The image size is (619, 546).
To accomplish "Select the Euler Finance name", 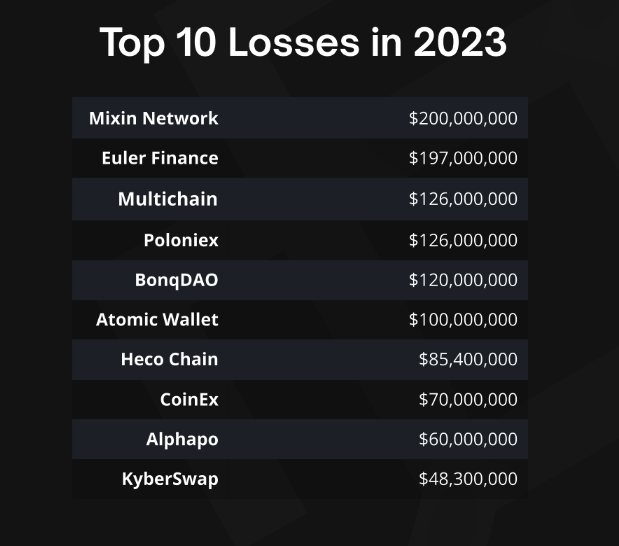I will pyautogui.click(x=159, y=158).
